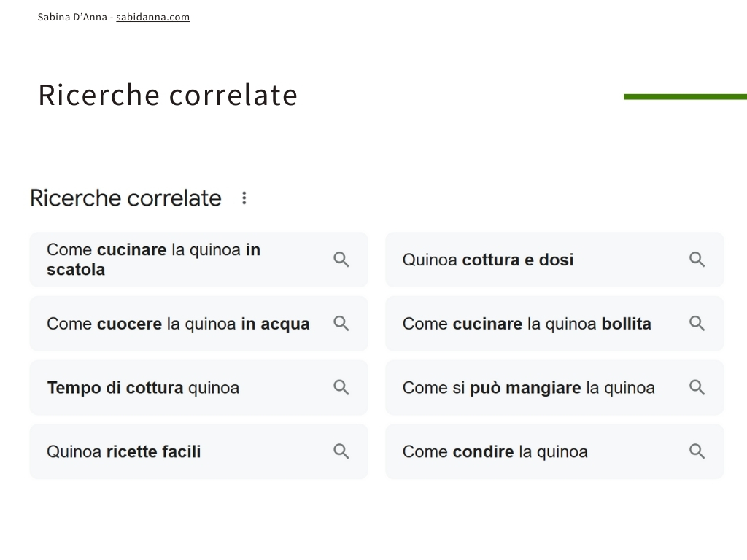The image size is (747, 560).
Task: Click search icon beside Quinoa cottura e dosi
Action: coord(697,260)
